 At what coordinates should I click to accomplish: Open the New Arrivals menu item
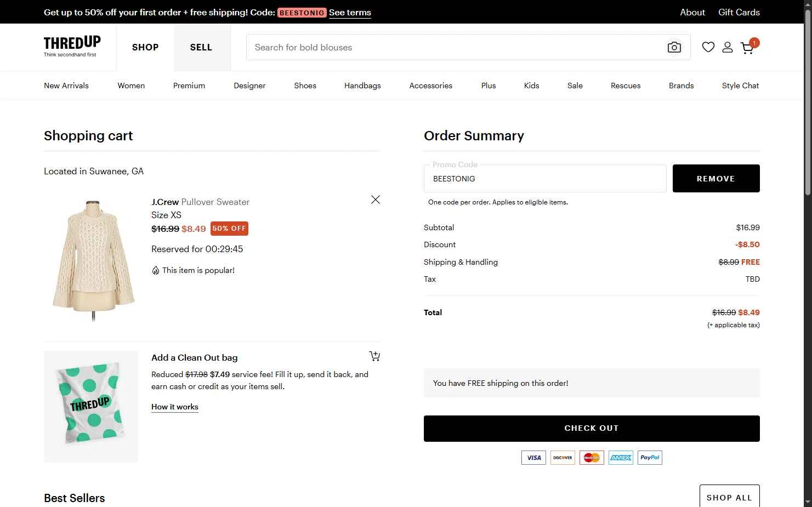click(x=66, y=86)
